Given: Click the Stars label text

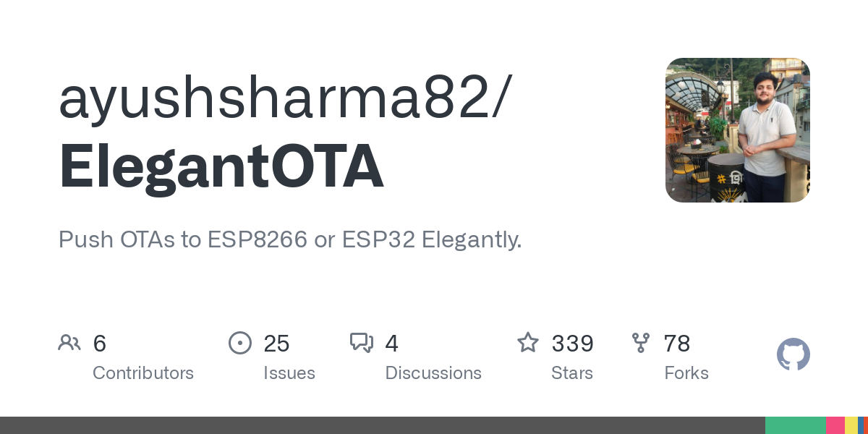Looking at the screenshot, I should click(x=572, y=373).
